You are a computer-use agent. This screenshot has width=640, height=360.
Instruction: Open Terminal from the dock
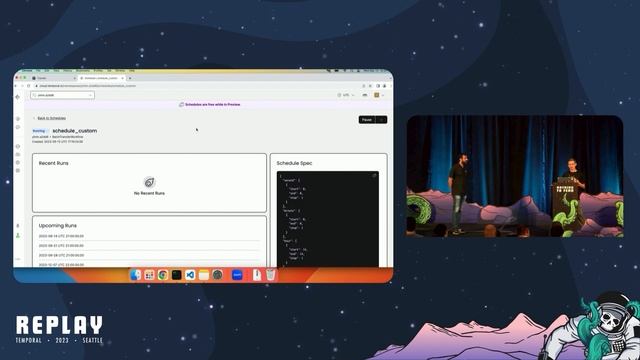pos(176,275)
